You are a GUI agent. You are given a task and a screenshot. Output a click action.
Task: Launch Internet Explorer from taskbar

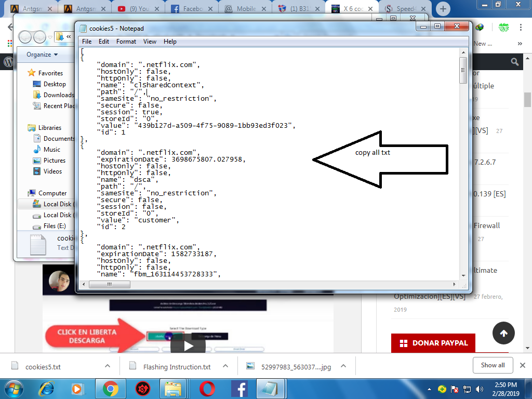point(46,389)
